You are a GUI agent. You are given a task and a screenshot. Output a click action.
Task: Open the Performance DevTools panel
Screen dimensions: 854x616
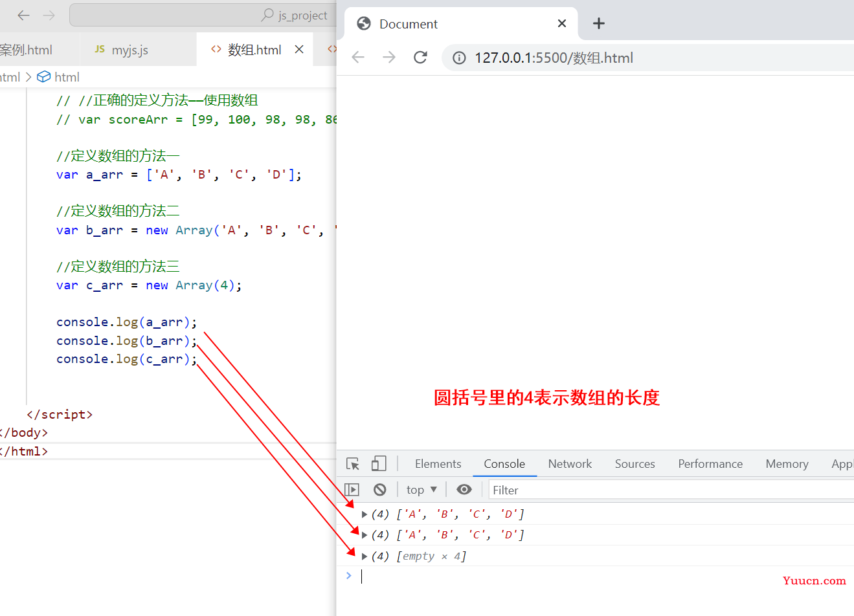710,464
